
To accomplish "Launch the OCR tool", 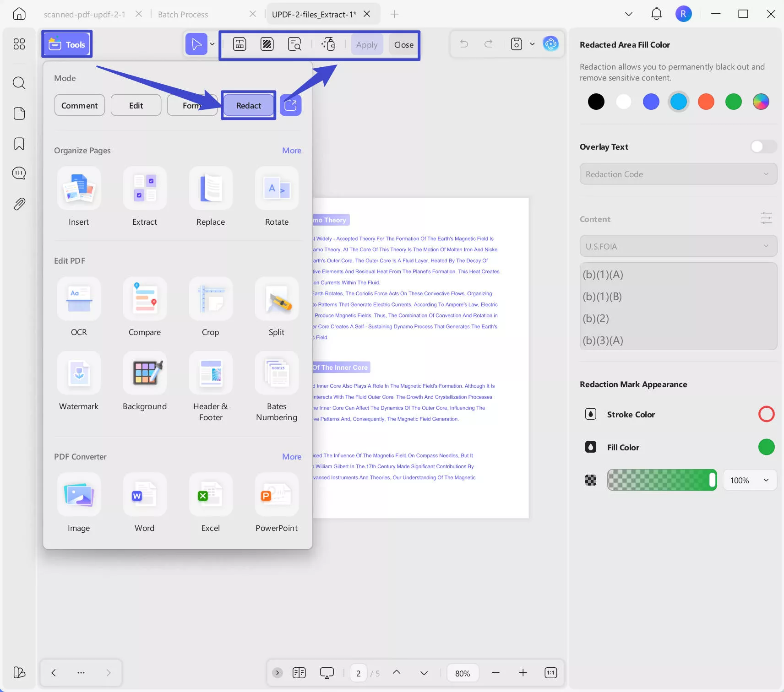I will click(x=79, y=307).
